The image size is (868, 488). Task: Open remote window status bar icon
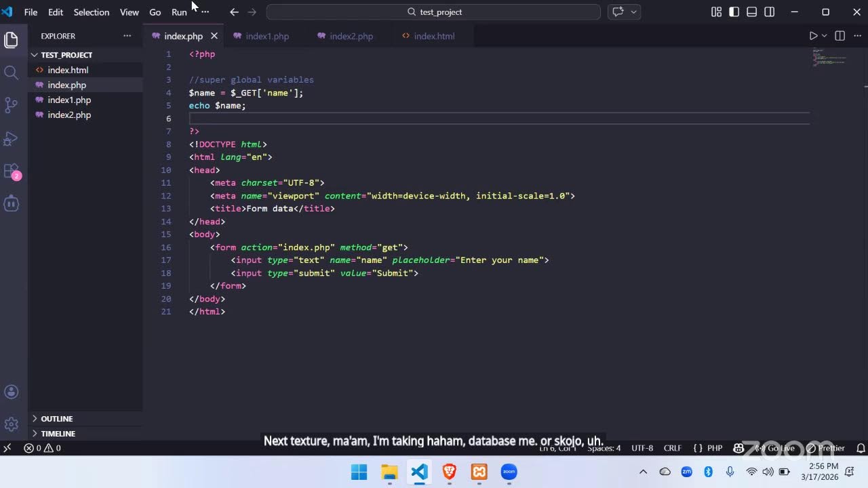[x=7, y=448]
